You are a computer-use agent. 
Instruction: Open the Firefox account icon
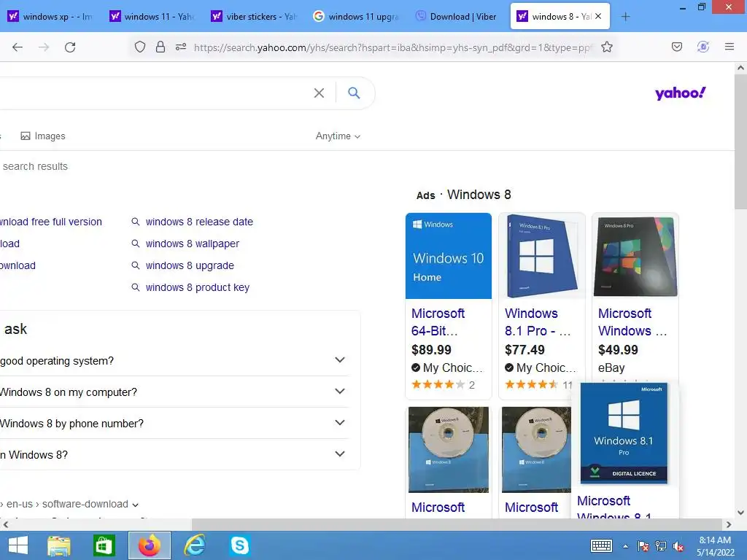703,47
